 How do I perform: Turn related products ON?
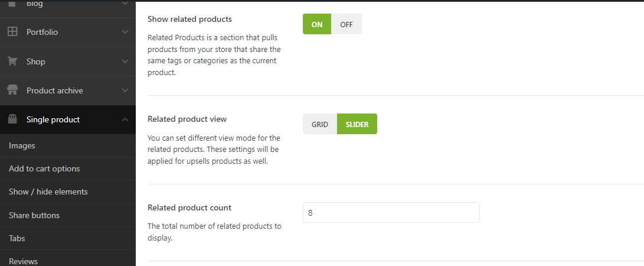point(317,24)
